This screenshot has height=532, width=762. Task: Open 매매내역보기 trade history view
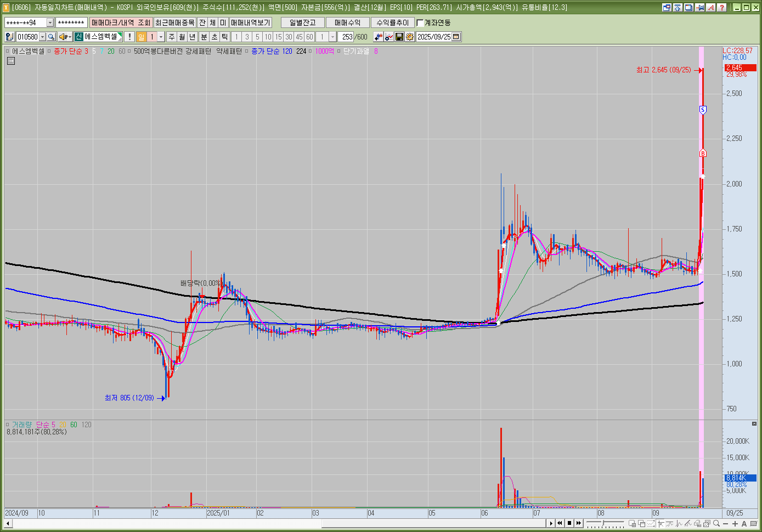(250, 22)
